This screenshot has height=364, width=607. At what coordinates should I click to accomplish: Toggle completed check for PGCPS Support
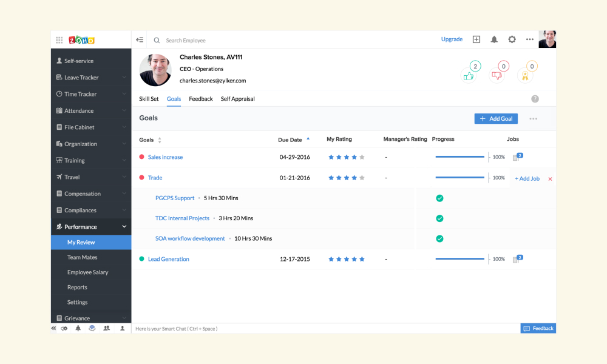point(439,198)
